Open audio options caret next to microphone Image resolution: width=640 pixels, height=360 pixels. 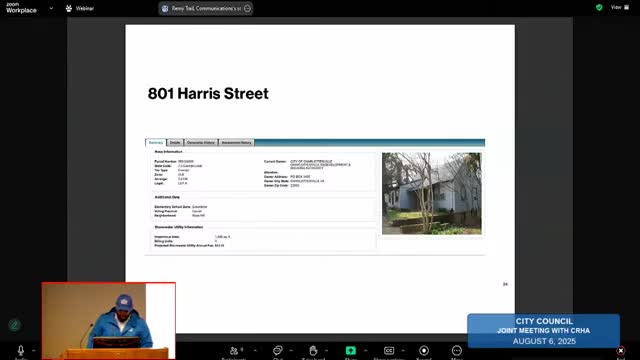[33, 350]
